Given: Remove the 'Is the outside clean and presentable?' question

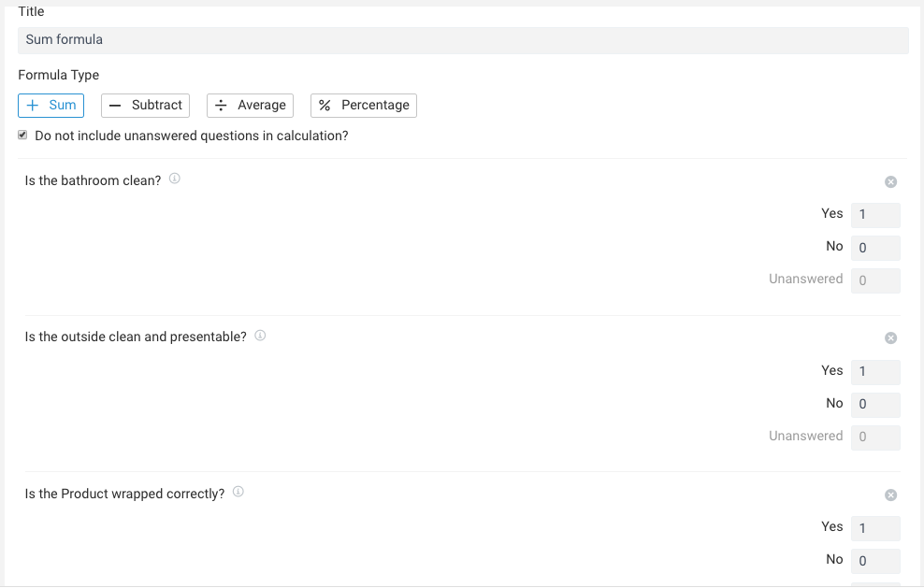Looking at the screenshot, I should pyautogui.click(x=890, y=338).
